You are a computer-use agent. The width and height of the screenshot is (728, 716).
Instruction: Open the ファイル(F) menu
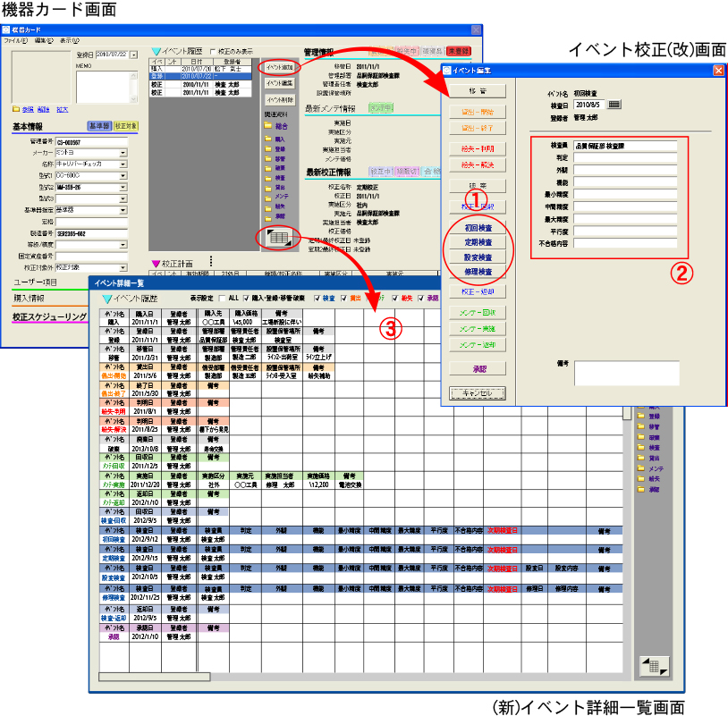16,42
